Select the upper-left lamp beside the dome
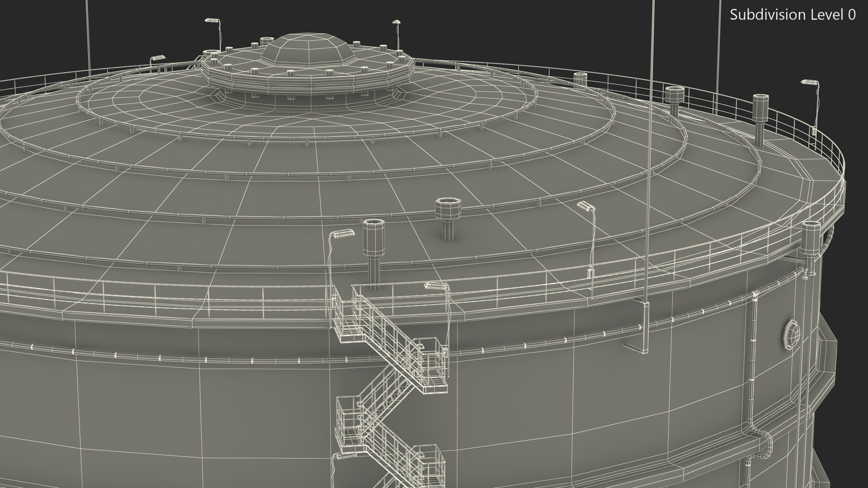The image size is (868, 488). point(212,21)
